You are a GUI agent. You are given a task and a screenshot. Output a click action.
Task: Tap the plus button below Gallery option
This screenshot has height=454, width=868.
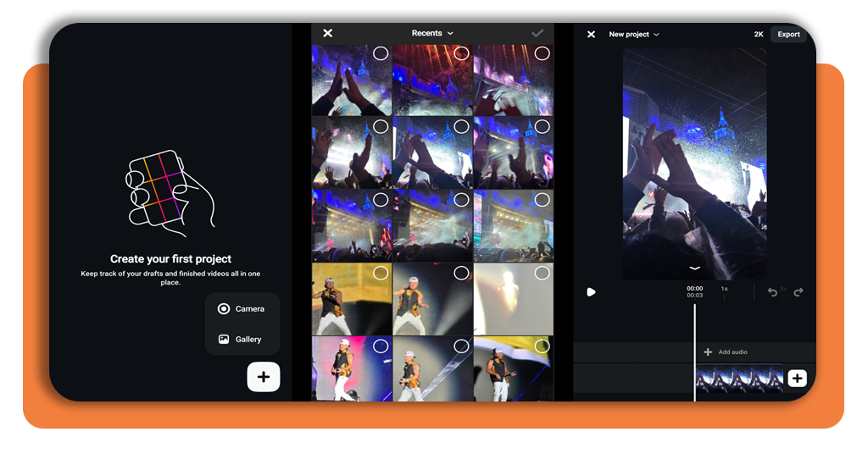(x=264, y=377)
